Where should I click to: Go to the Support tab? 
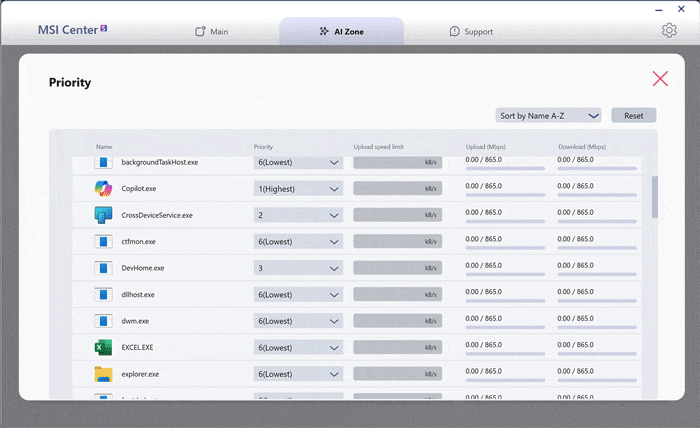click(471, 32)
